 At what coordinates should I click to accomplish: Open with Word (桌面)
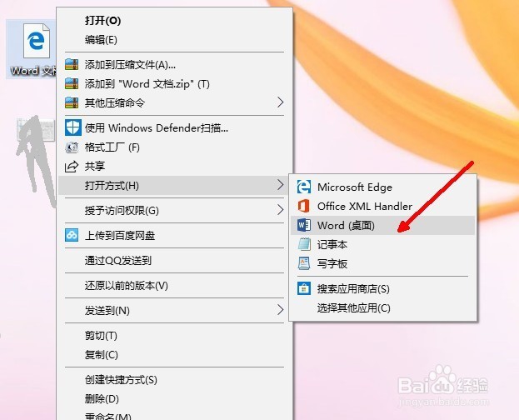(382, 225)
